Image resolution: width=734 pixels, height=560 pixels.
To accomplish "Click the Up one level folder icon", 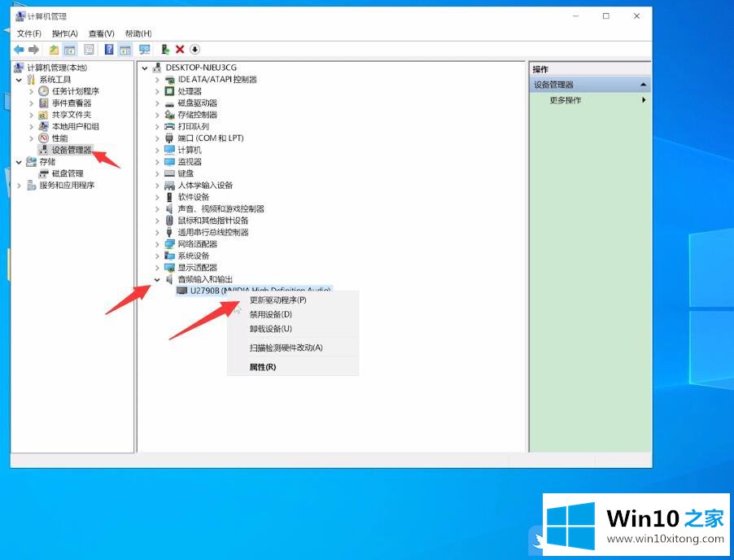I will [x=55, y=49].
